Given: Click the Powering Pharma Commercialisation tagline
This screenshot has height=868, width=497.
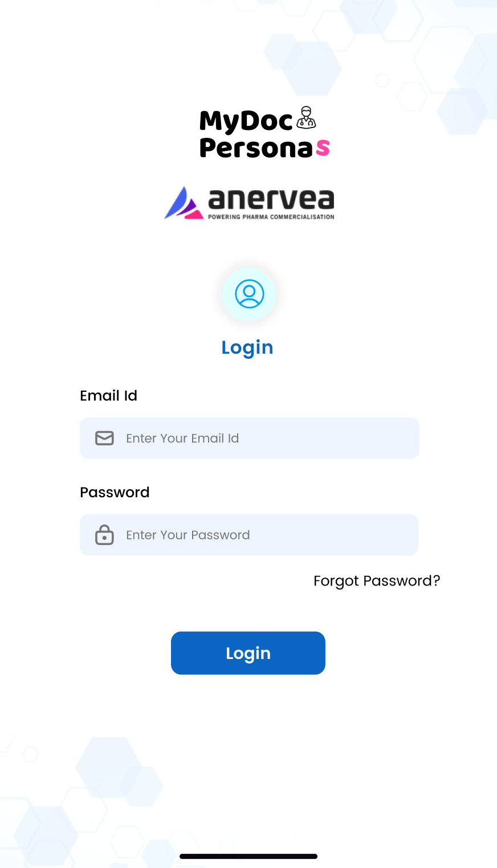Looking at the screenshot, I should click(271, 217).
